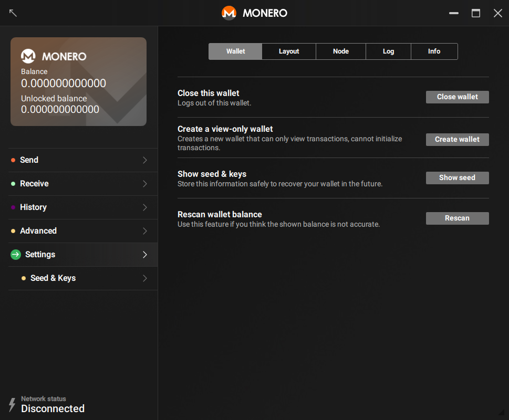Click the Settings chevron arrow
This screenshot has height=420, width=509.
(145, 255)
